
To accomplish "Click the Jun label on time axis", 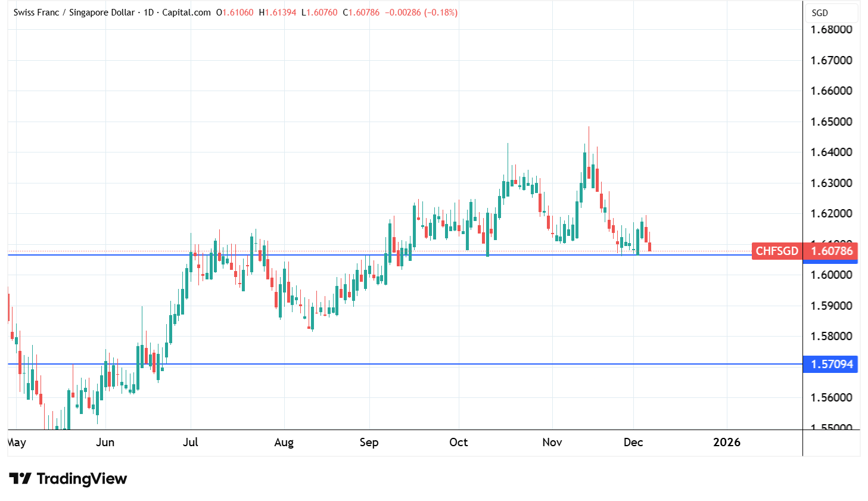I will pos(105,443).
